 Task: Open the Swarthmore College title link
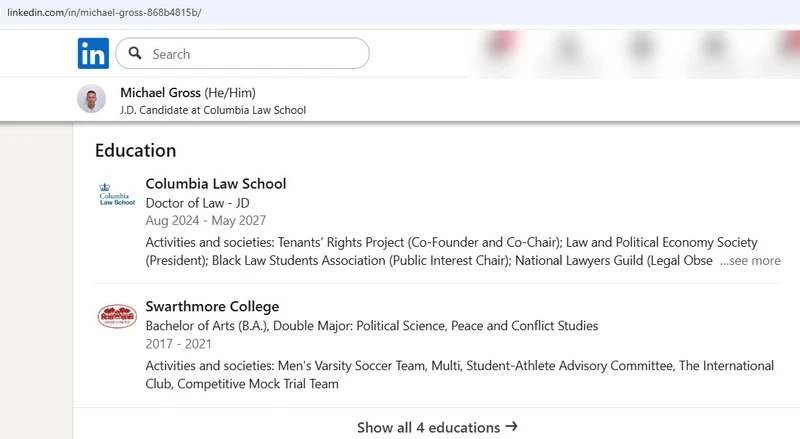212,307
